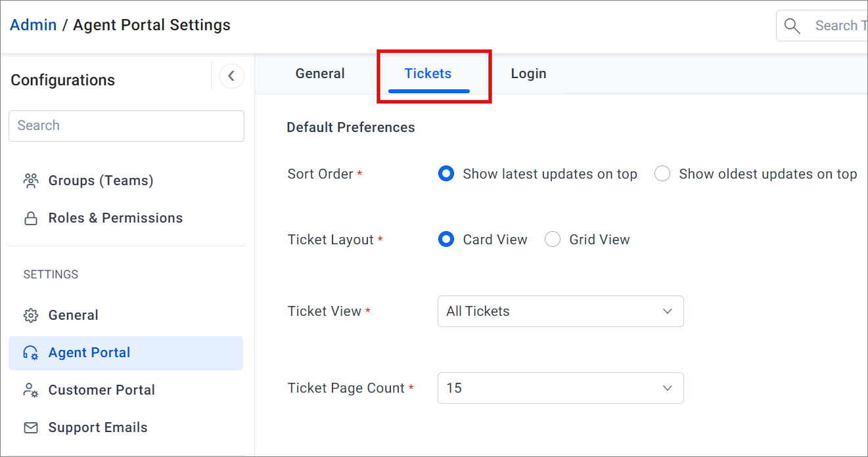The image size is (868, 457).
Task: Click the Roles & Permissions lock icon
Action: [x=31, y=218]
